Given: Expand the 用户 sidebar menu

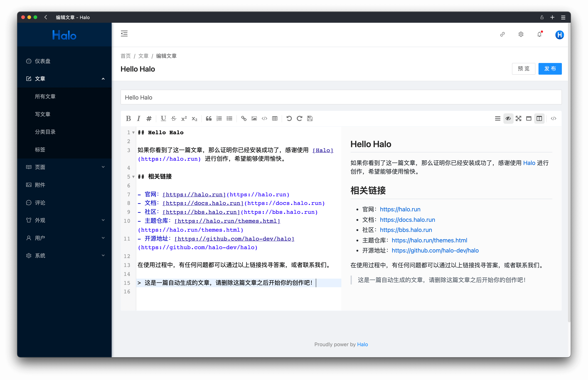Looking at the screenshot, I should pyautogui.click(x=64, y=238).
